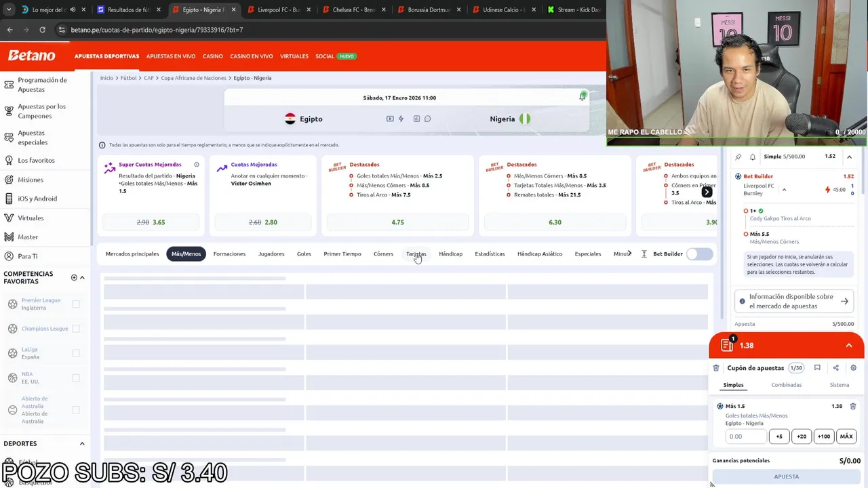The image size is (868, 488).
Task: Select the 4.75 Destacados odds
Action: [397, 222]
